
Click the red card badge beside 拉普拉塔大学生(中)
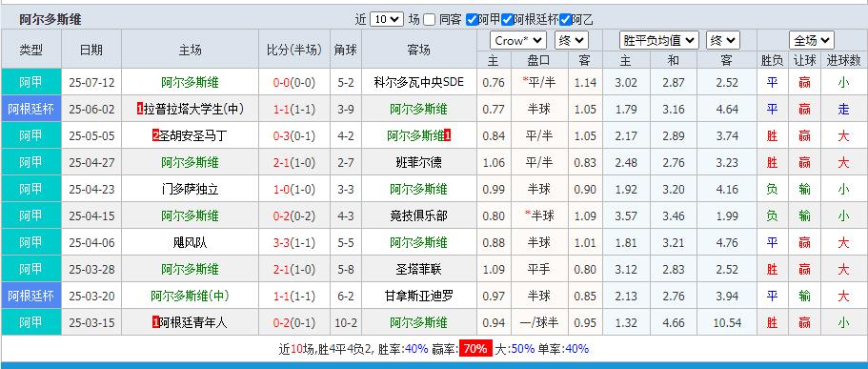coord(140,109)
